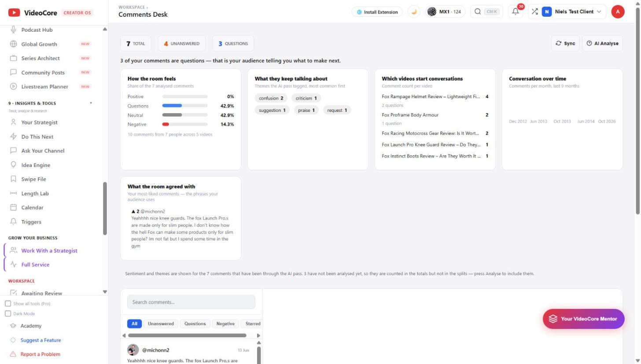Select the All comments filter tab

134,324
